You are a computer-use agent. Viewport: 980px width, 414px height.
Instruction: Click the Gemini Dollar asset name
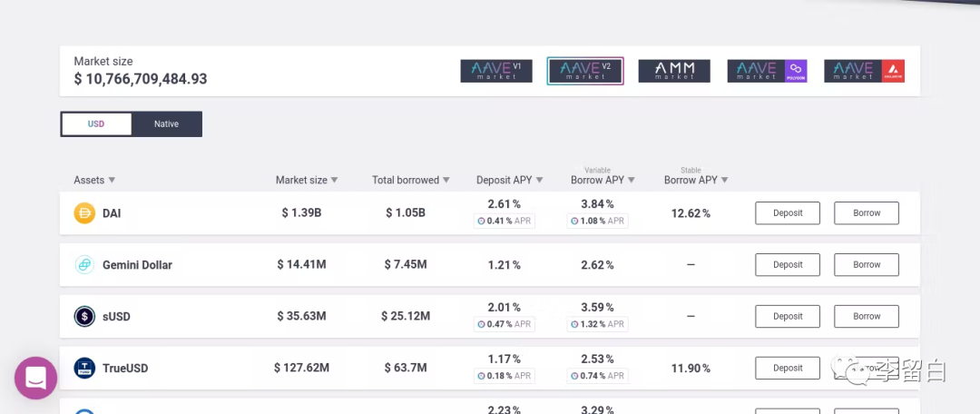click(138, 265)
